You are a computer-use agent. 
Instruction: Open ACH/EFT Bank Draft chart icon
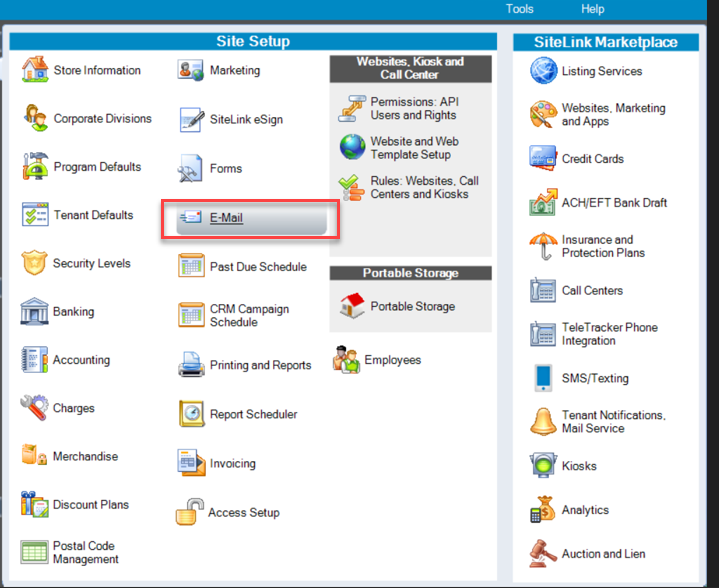point(543,202)
